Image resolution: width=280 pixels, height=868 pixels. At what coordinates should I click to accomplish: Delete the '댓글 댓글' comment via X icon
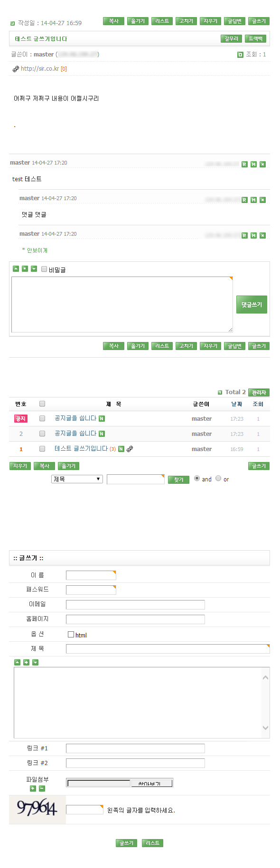tap(262, 200)
